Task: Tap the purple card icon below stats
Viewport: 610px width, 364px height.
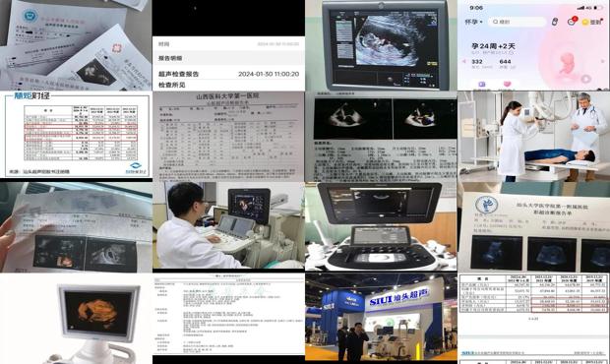Action: point(482,85)
